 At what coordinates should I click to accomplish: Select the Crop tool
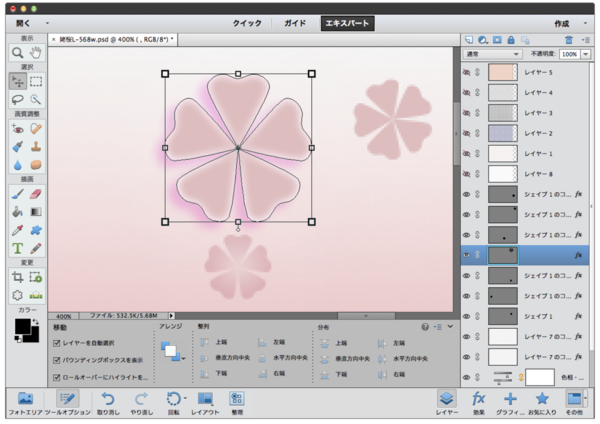(x=18, y=277)
